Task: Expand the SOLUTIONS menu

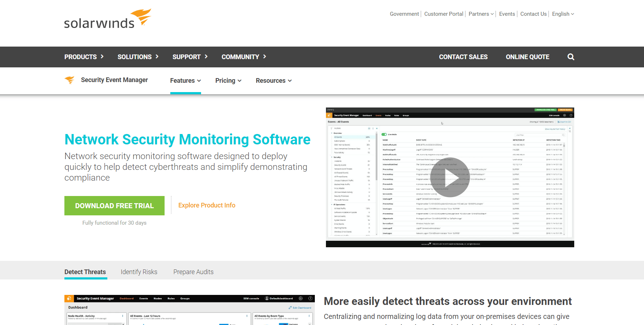Action: pos(138,57)
